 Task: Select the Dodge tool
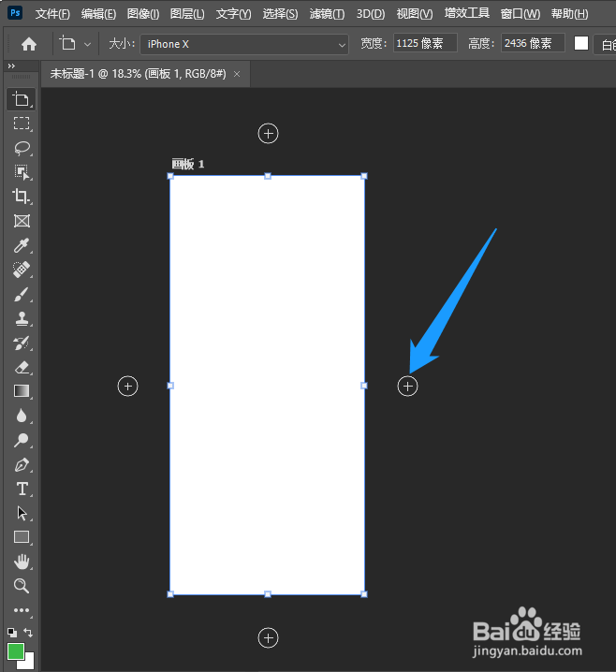tap(21, 440)
